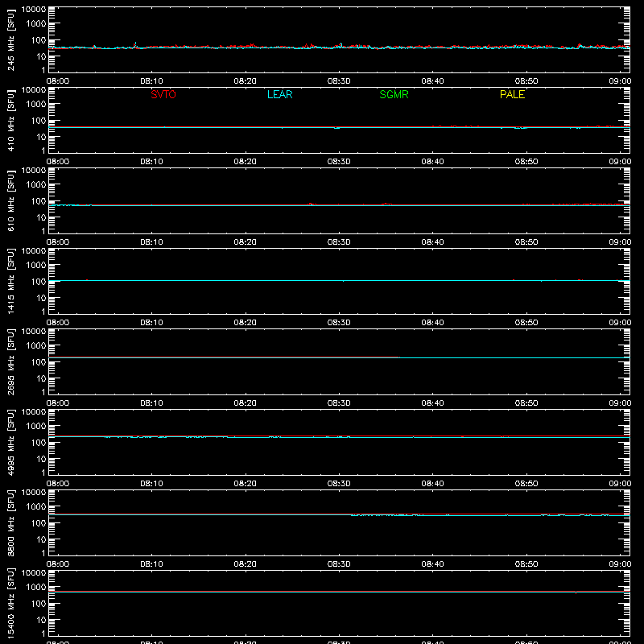Screen dimensions: 644x644
Task: Select the 1415 MHz [SFU] axis title
Action: [x=10, y=281]
